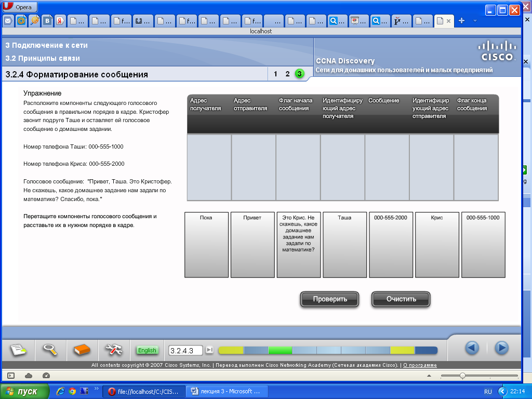
Task: Expand the quick launch chevron
Action: coord(96,389)
